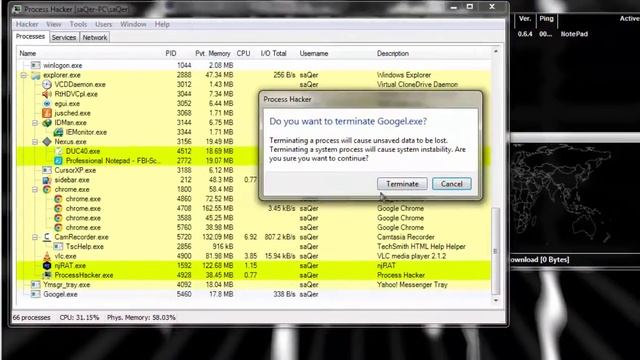Select the njRAT.exe process name

coord(70,266)
